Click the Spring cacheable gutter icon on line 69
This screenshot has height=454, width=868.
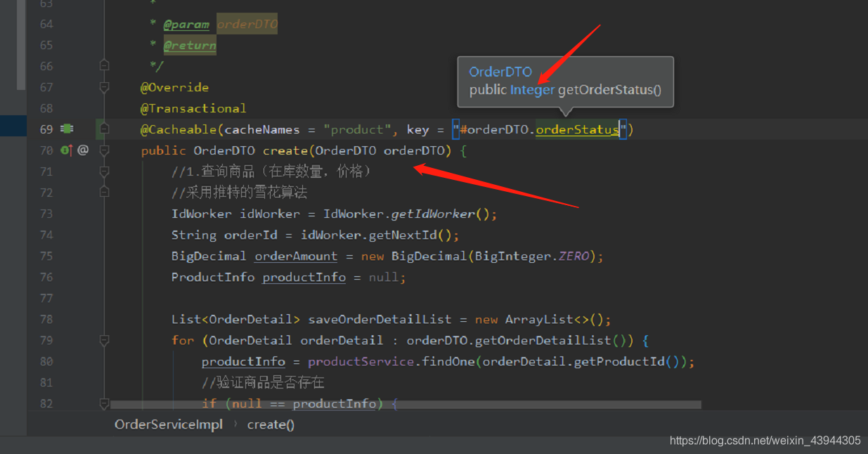67,129
